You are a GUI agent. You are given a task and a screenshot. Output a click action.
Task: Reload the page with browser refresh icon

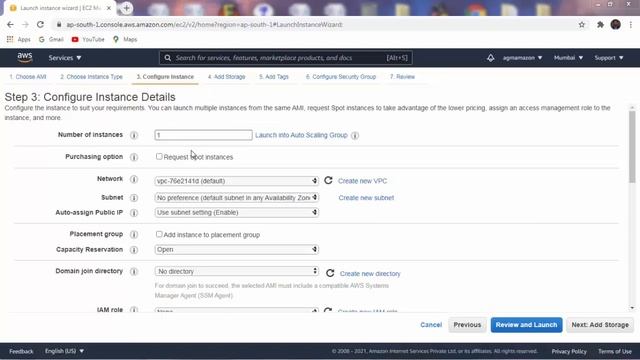pos(40,24)
